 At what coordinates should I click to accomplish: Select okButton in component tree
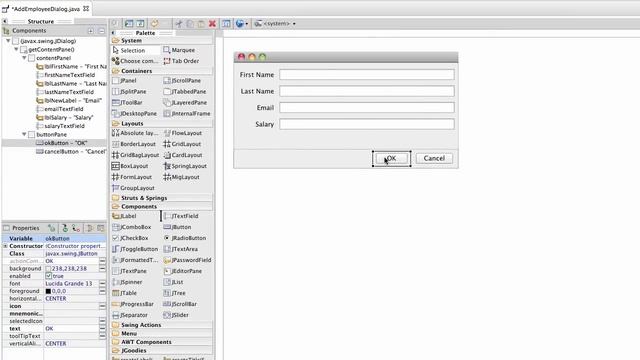tap(62, 143)
